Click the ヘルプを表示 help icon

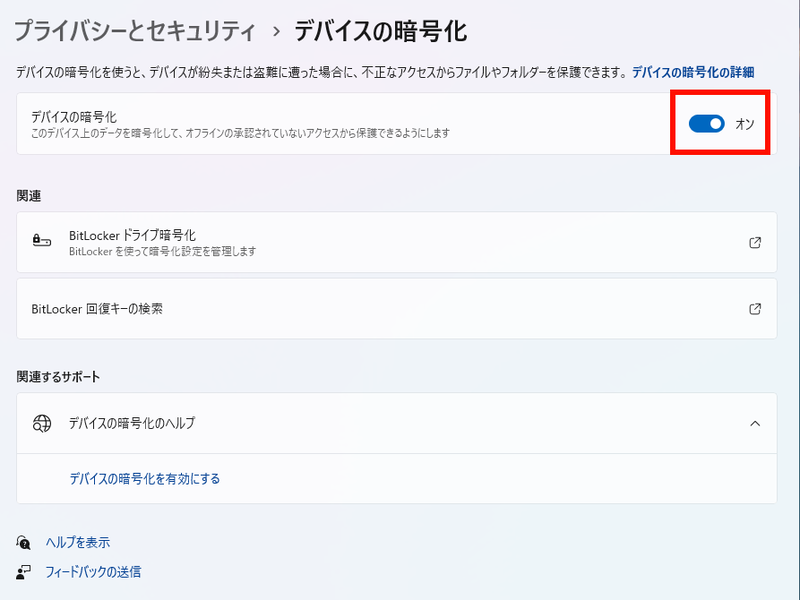click(23, 542)
